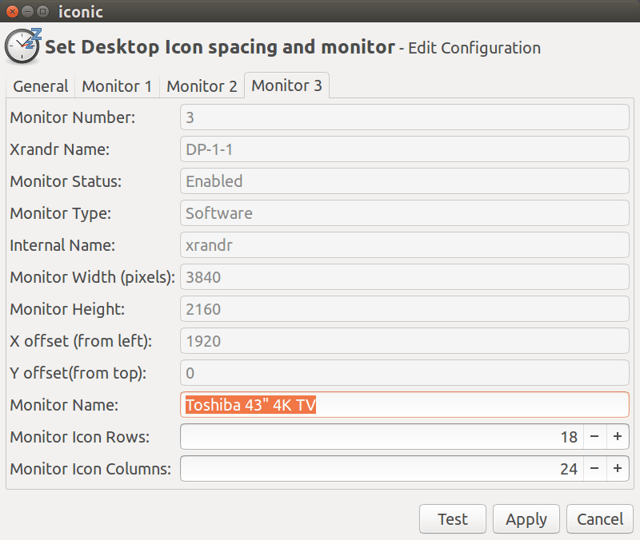Screen dimensions: 640x540
Task: Open the Monitor 1 tab
Action: [x=117, y=86]
